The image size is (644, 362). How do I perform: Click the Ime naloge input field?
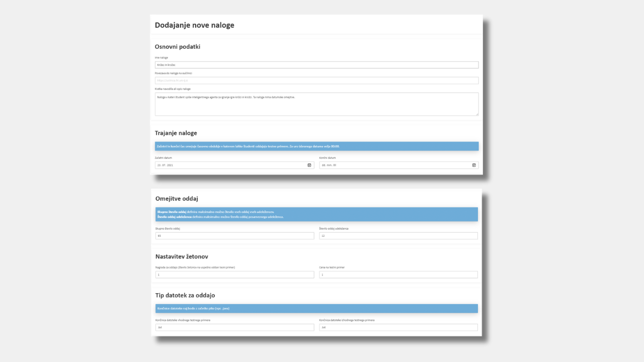point(316,65)
